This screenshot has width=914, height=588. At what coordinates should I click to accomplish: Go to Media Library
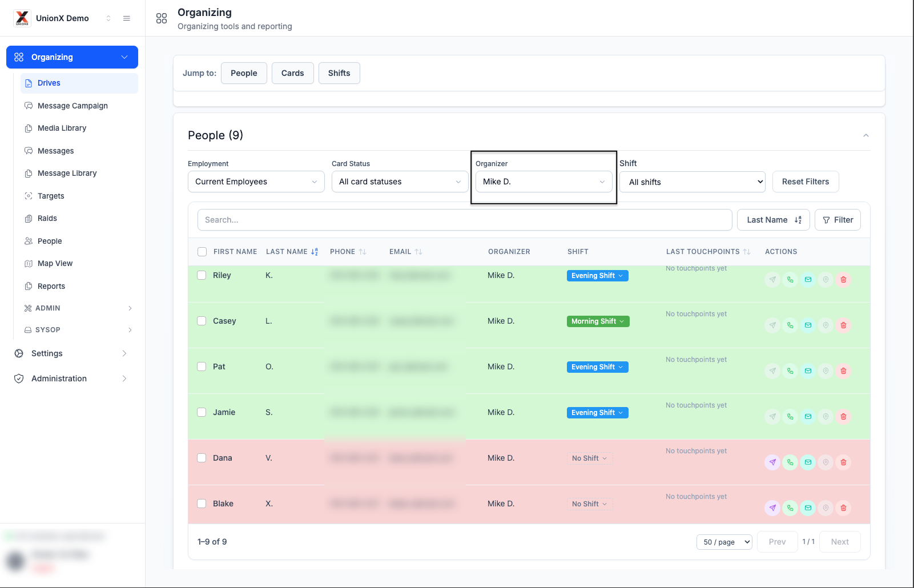tap(79, 128)
